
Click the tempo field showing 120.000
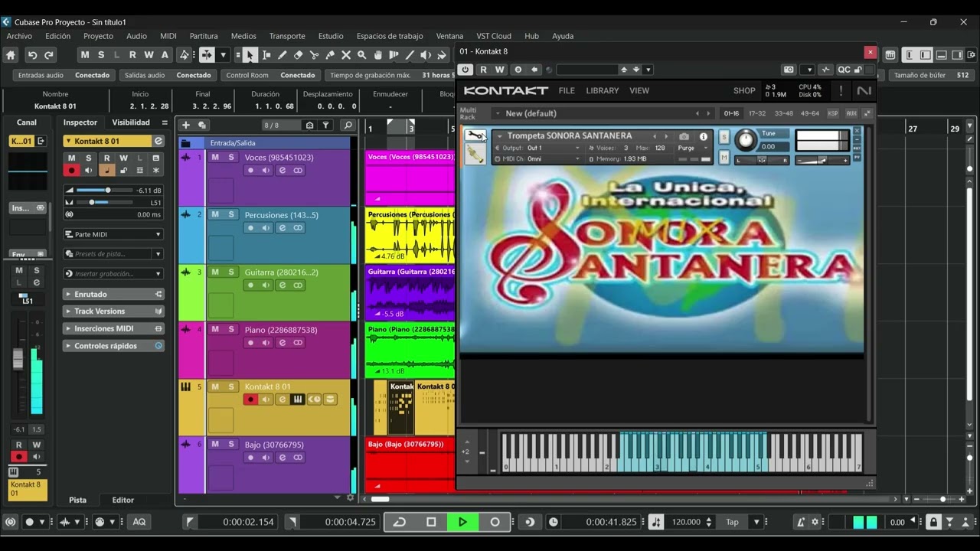click(687, 522)
